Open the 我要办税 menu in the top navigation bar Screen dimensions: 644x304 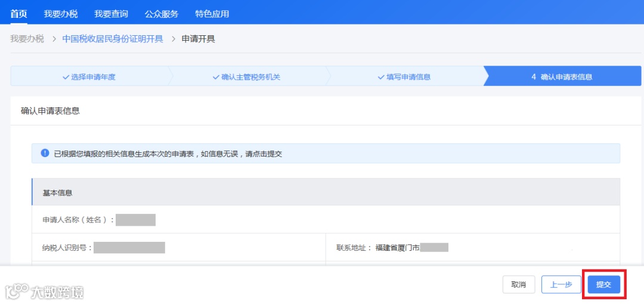(60, 14)
